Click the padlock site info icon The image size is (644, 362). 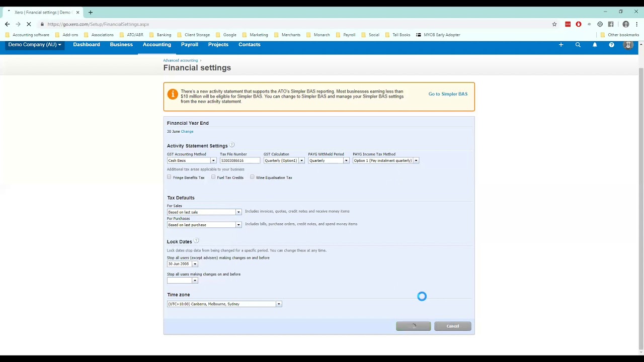(42, 24)
